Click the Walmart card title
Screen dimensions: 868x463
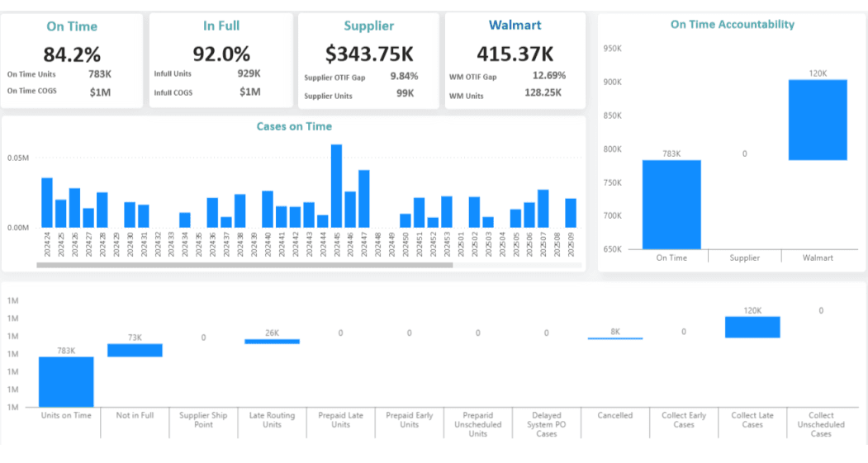point(515,25)
